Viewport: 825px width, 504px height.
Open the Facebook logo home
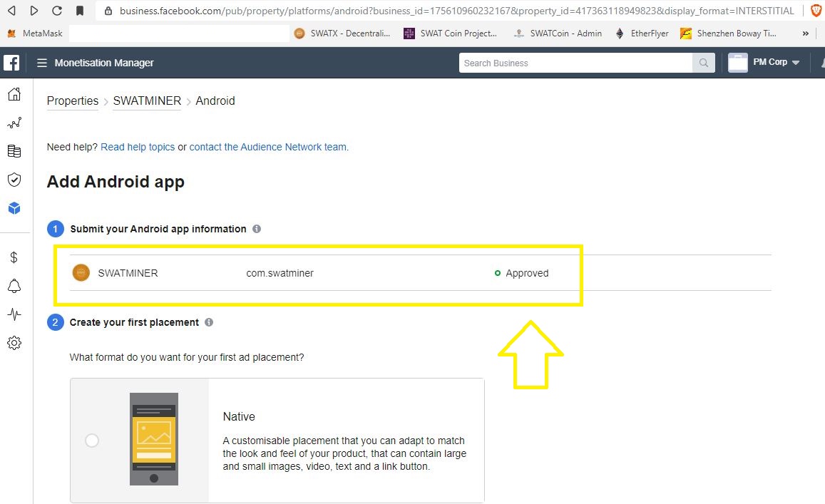[11, 63]
